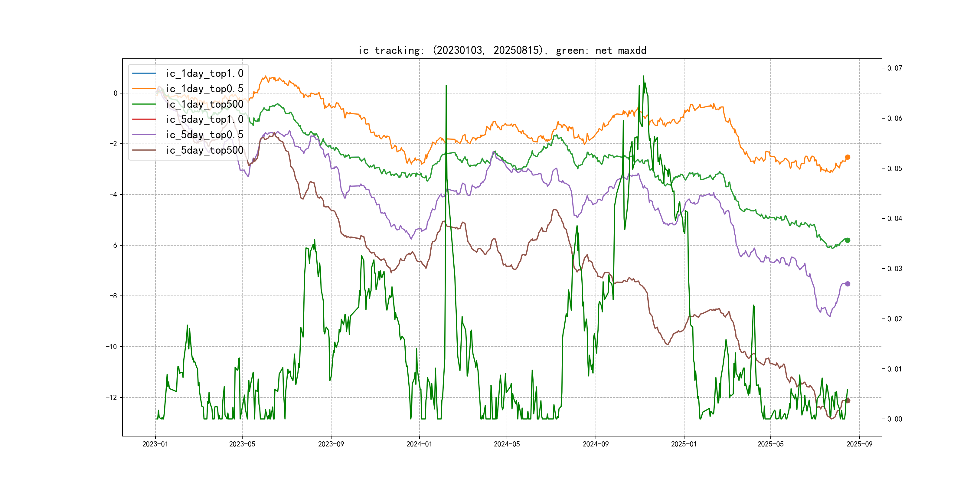
Task: Click the green ic_1day_top500 end-point dot
Action: click(x=847, y=240)
